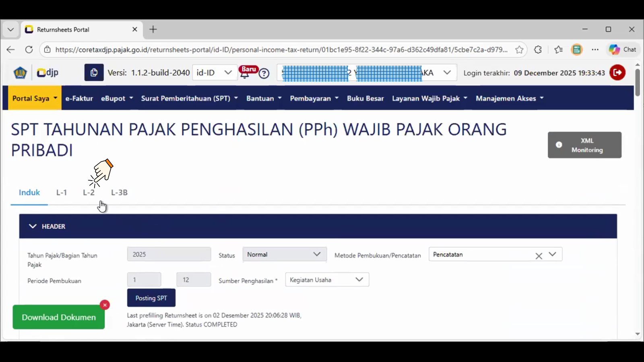Open the Status Normal dropdown
This screenshot has width=644, height=362.
click(284, 255)
